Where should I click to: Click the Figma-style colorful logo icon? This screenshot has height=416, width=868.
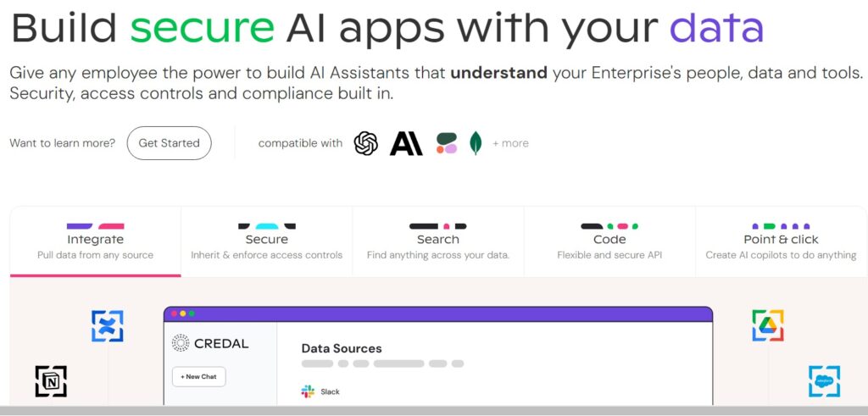click(447, 143)
